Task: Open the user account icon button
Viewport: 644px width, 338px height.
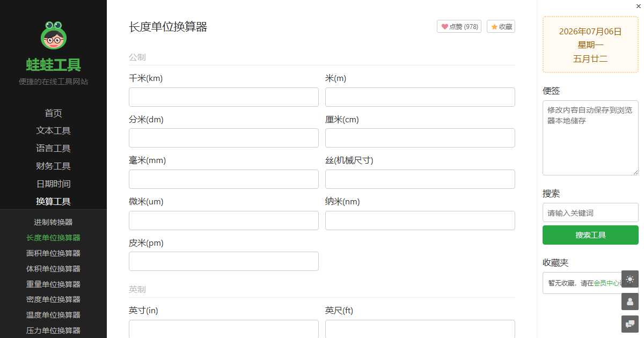Action: point(630,302)
